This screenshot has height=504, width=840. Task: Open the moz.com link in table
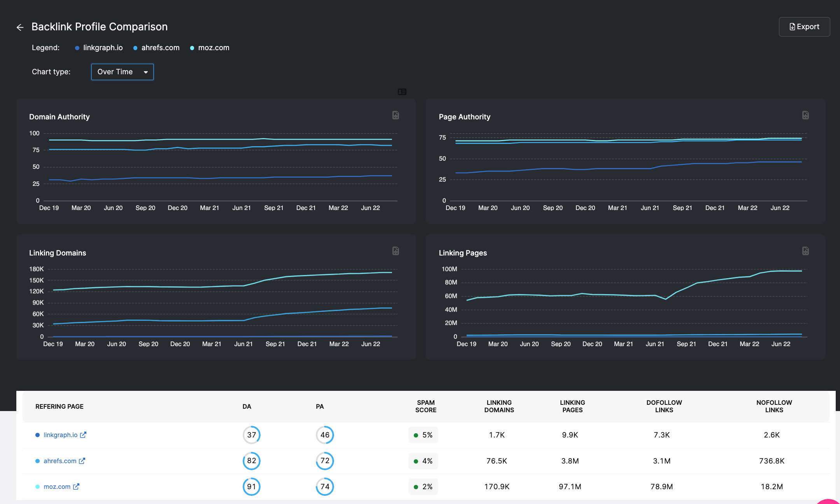coord(57,486)
